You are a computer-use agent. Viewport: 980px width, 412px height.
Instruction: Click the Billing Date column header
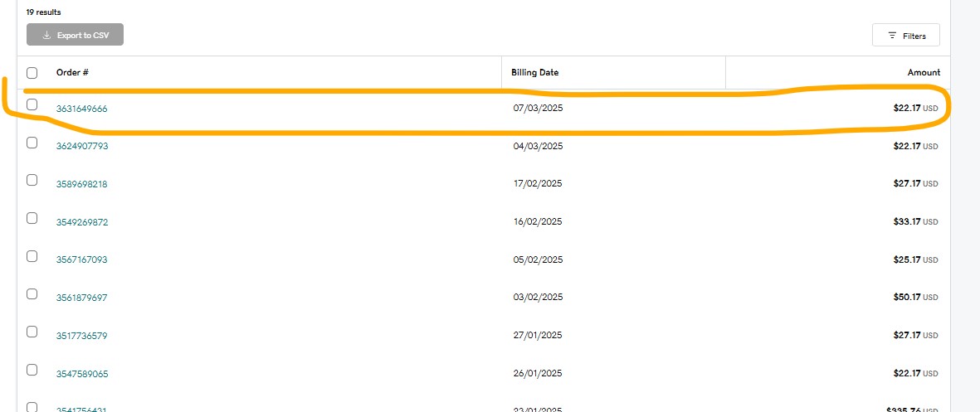pyautogui.click(x=535, y=73)
